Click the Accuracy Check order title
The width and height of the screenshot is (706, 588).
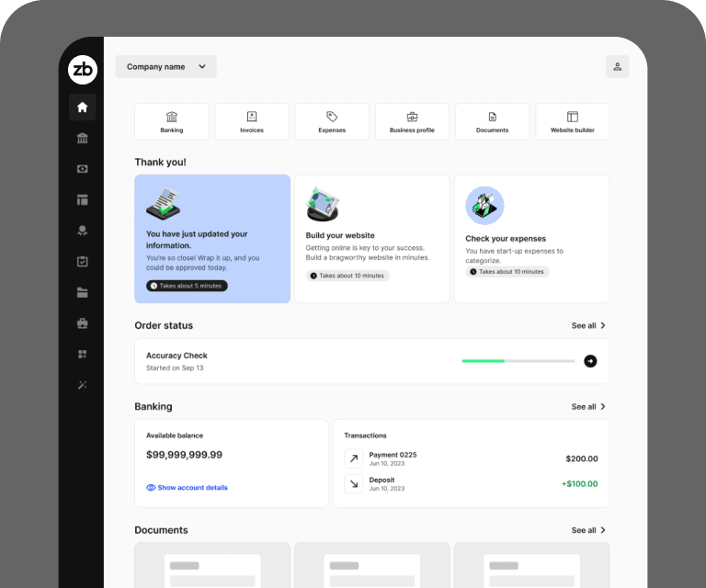click(176, 356)
